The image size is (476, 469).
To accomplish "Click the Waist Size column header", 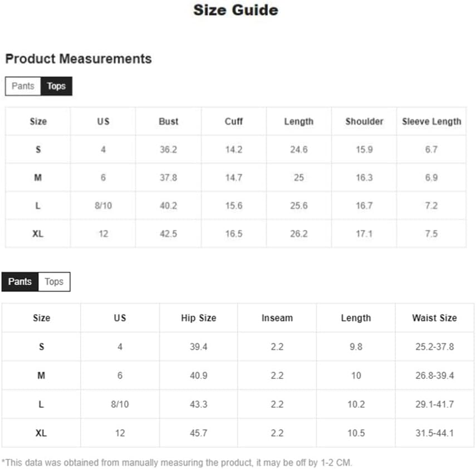I will click(x=434, y=318).
